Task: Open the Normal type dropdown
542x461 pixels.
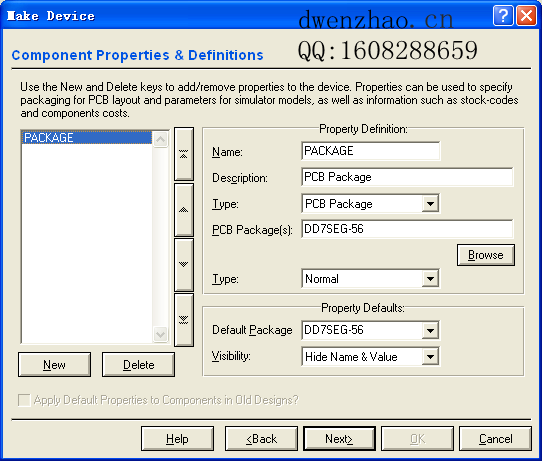Action: pos(430,279)
